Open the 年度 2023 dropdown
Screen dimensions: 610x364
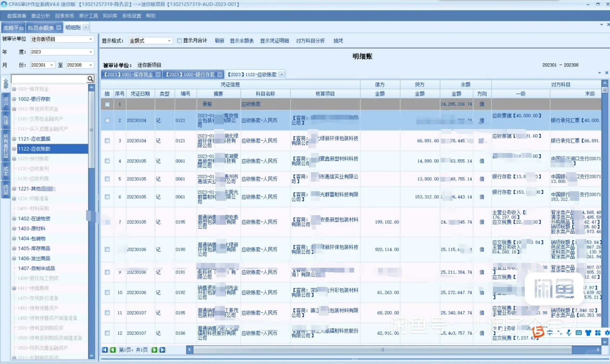90,52
